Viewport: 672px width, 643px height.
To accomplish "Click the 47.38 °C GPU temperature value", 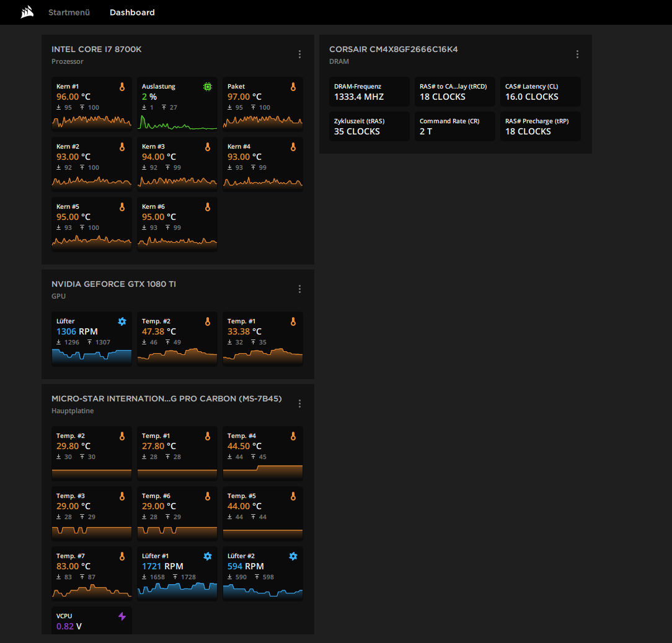I will [x=159, y=331].
